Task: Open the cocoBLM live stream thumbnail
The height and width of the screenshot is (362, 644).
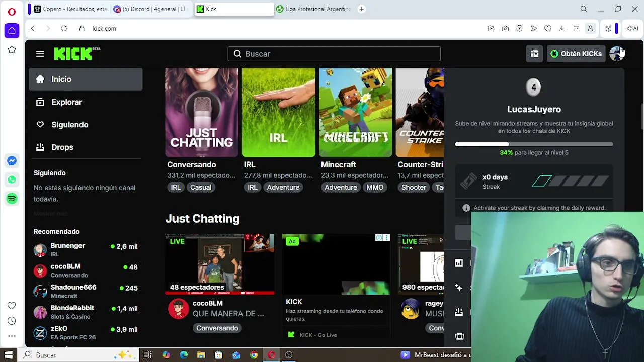Action: [220, 264]
